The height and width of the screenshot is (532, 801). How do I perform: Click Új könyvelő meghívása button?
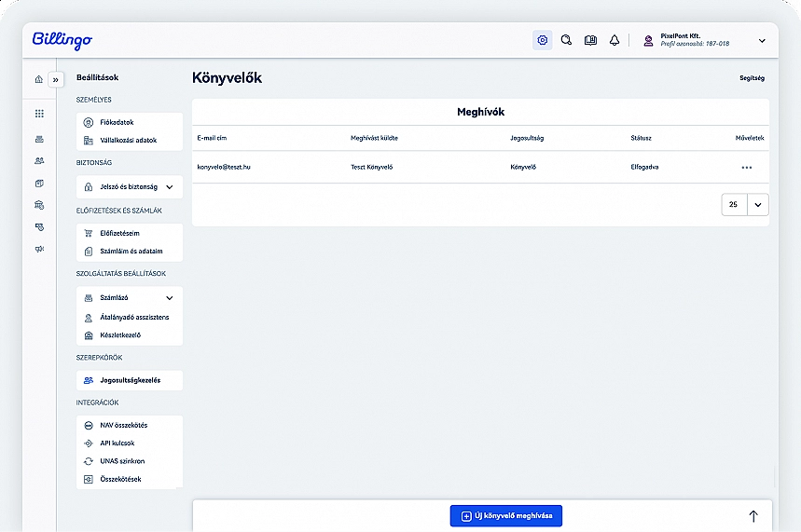[506, 516]
